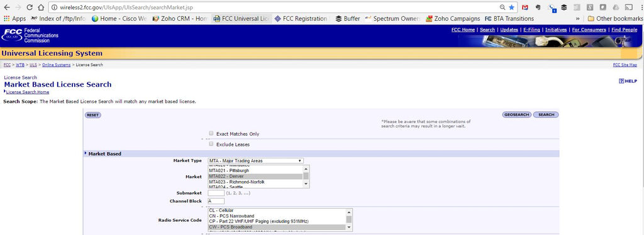
Task: Open E-Filing header link
Action: click(532, 30)
